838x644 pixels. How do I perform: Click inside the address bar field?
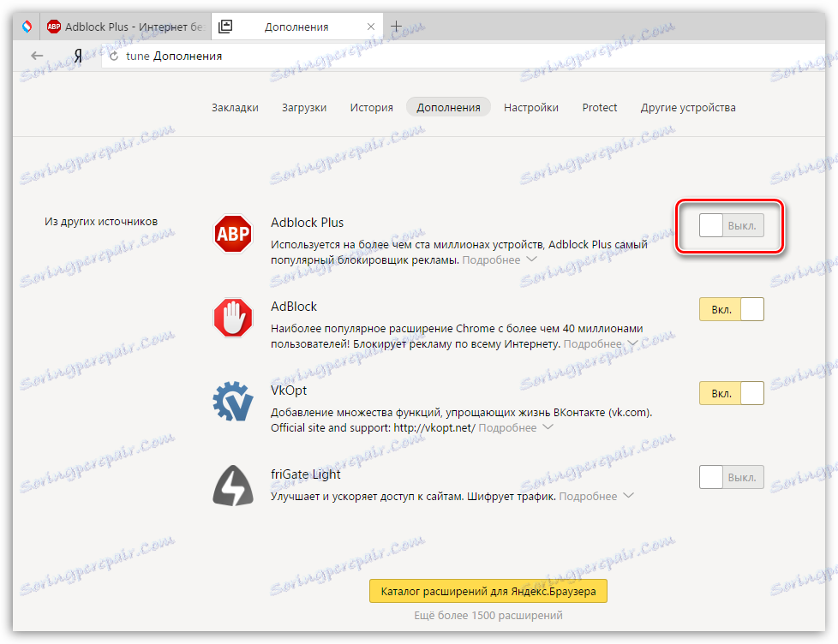(x=343, y=55)
